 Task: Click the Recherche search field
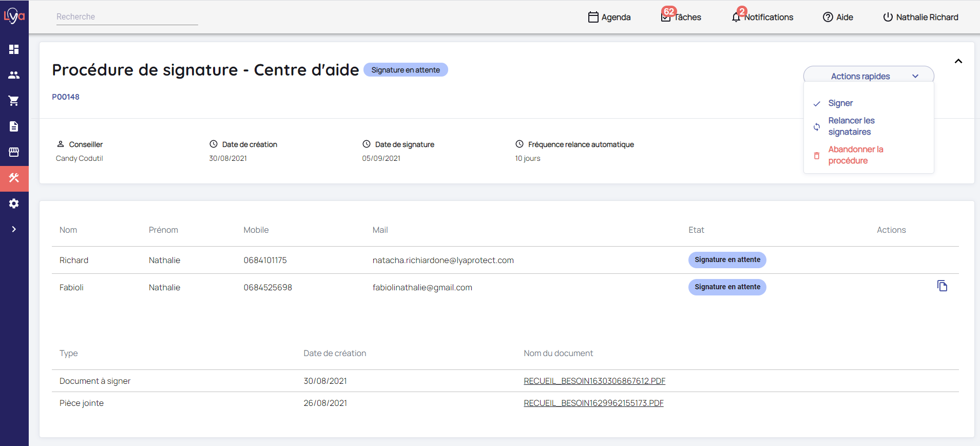pos(127,17)
